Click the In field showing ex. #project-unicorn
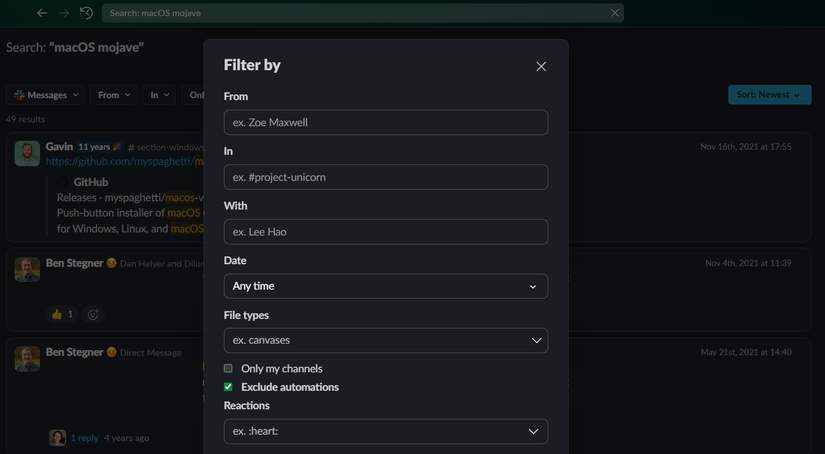 tap(386, 177)
